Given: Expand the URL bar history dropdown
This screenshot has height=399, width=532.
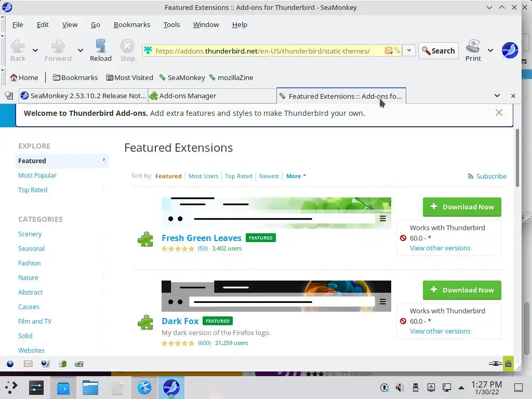Looking at the screenshot, I should [x=409, y=50].
